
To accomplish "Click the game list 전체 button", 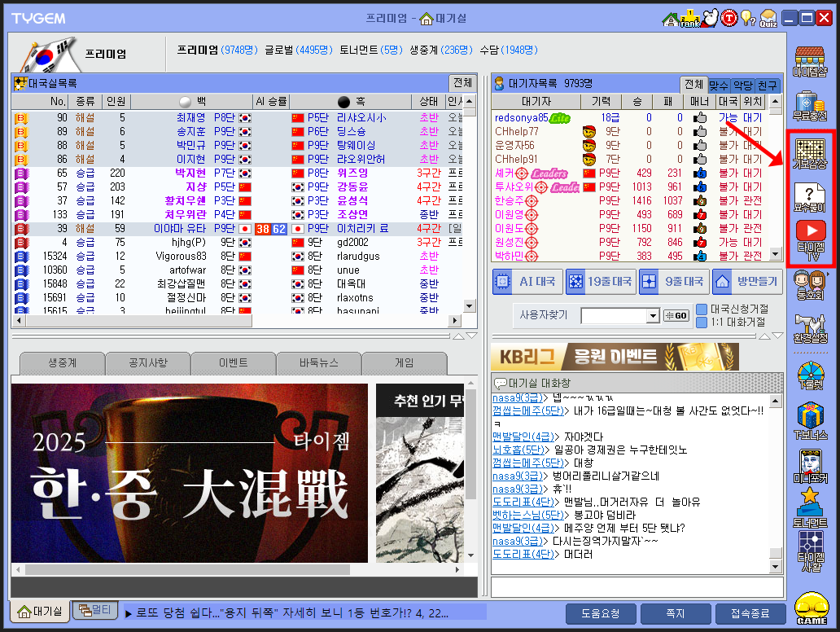I will point(463,82).
